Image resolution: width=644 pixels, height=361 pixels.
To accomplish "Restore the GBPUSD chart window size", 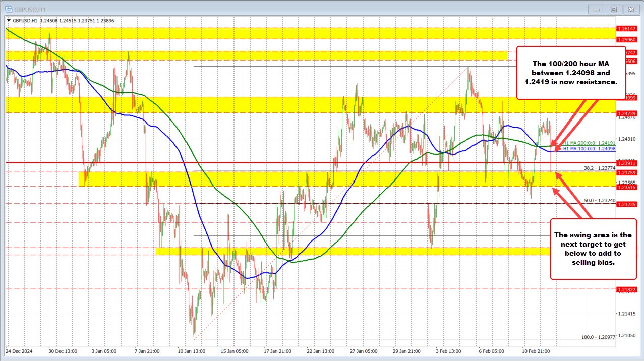I will click(614, 9).
